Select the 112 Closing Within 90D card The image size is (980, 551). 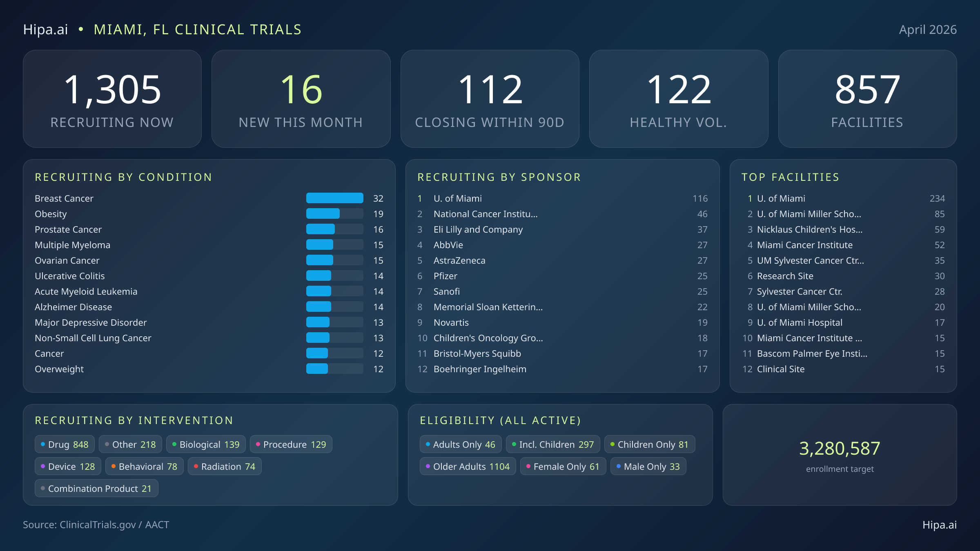pos(490,99)
